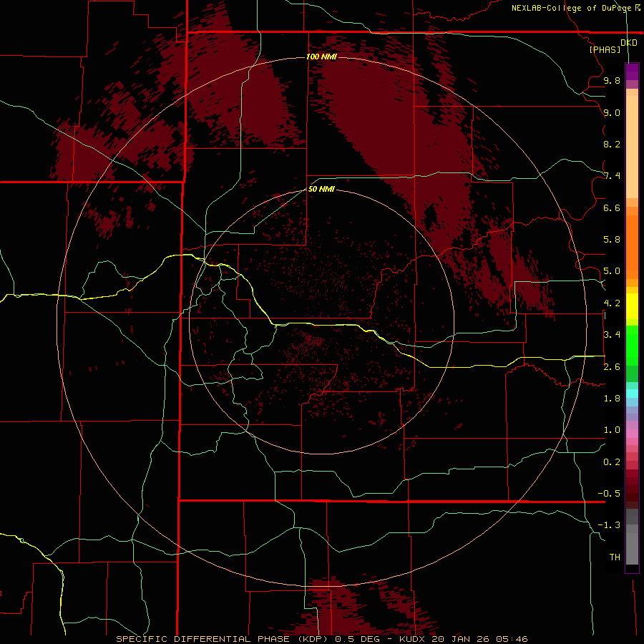Select the -1.3 scale value
Image resolution: width=644 pixels, height=644 pixels.
coord(609,525)
